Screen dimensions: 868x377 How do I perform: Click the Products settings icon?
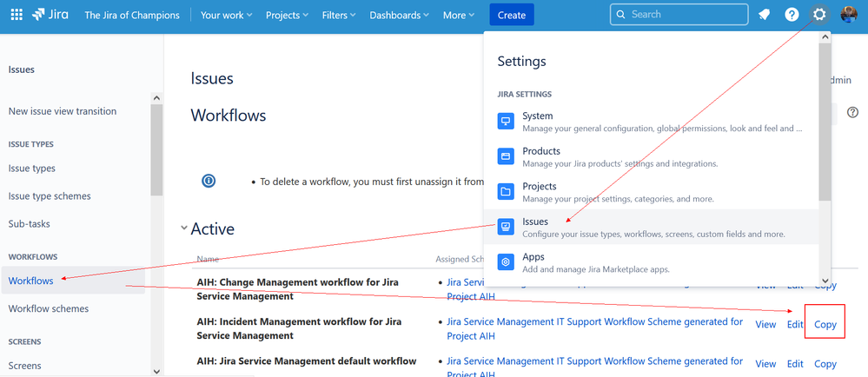pos(506,156)
